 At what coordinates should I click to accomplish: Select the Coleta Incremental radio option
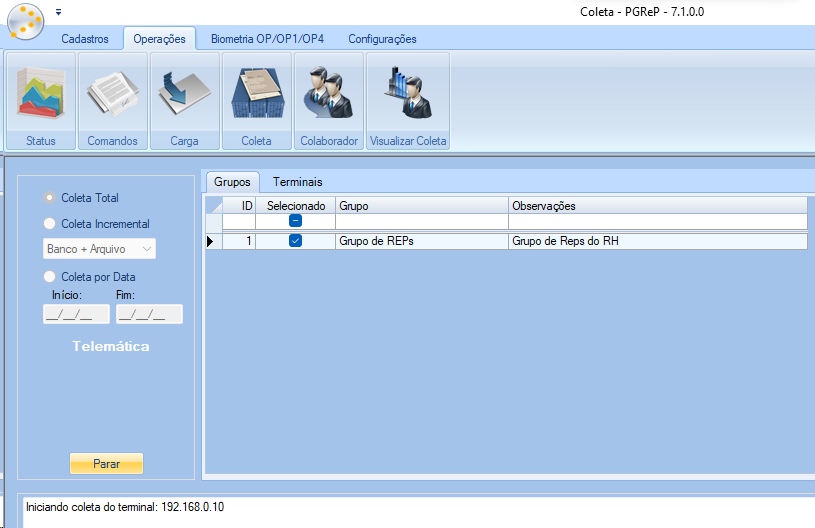(50, 224)
